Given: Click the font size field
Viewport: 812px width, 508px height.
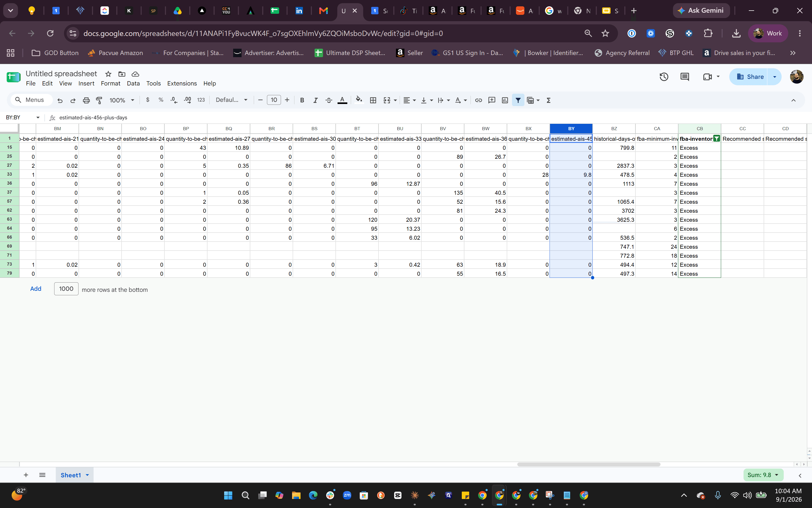Looking at the screenshot, I should pyautogui.click(x=274, y=100).
